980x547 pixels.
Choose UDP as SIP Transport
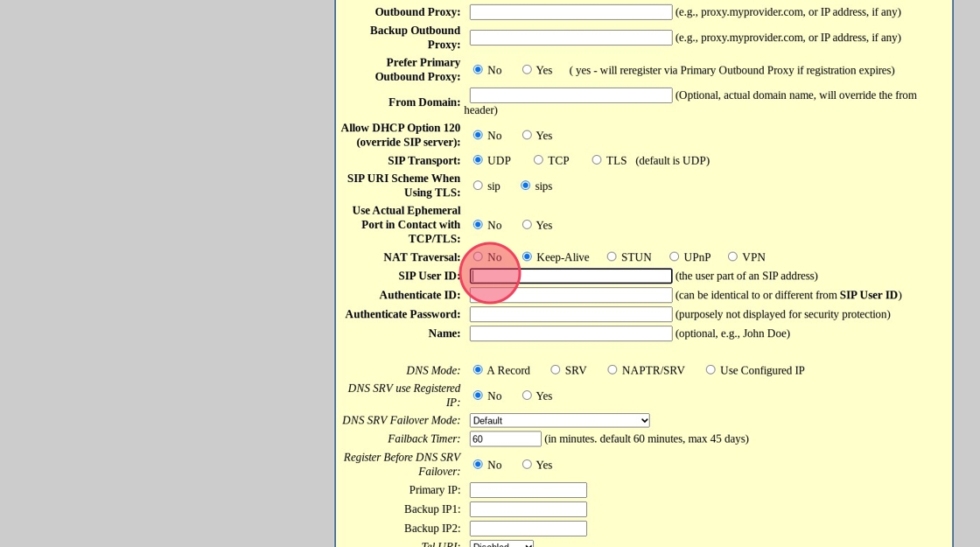point(478,160)
